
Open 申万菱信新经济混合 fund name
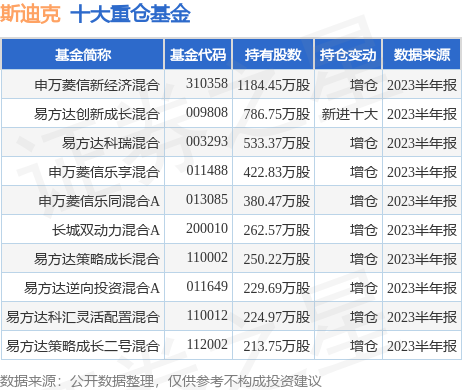coord(97,85)
